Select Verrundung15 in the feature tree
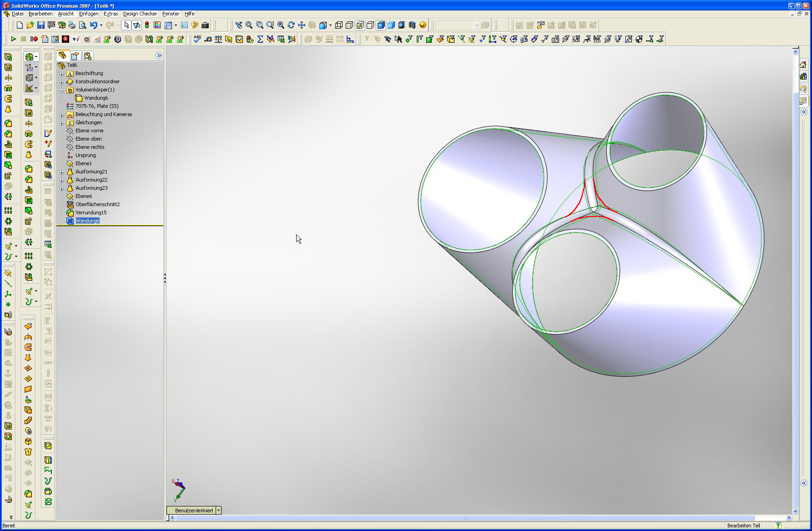Screen dimensions: 812x531 pyautogui.click(x=91, y=212)
